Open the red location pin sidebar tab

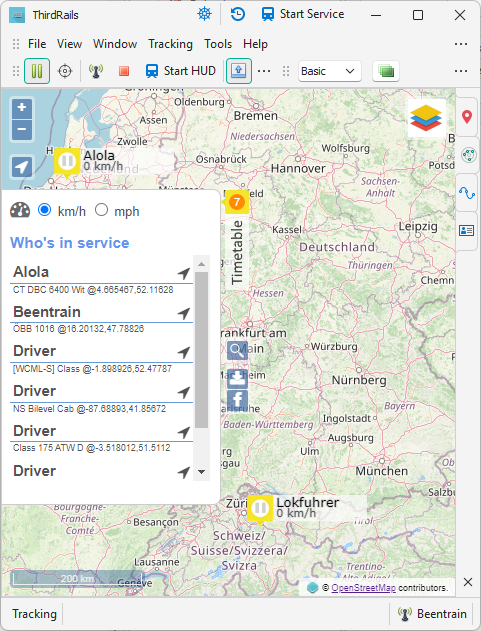pyautogui.click(x=467, y=117)
